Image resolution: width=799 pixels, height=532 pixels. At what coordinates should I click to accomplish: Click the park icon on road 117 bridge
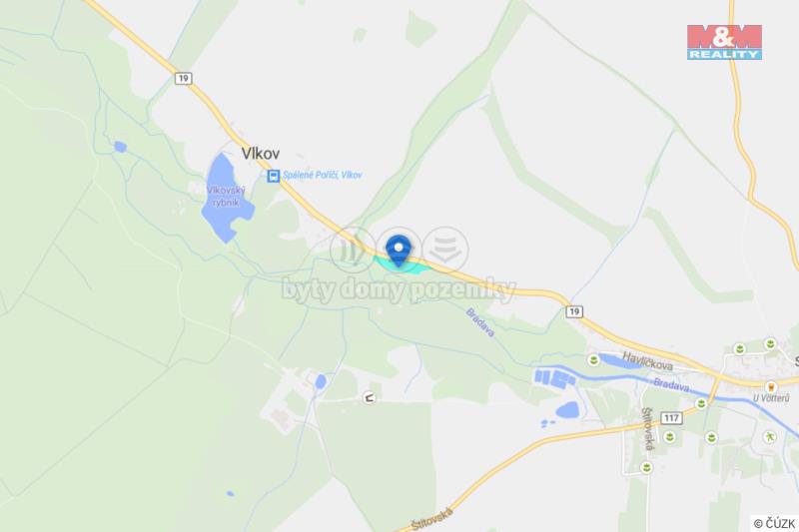[x=701, y=403]
